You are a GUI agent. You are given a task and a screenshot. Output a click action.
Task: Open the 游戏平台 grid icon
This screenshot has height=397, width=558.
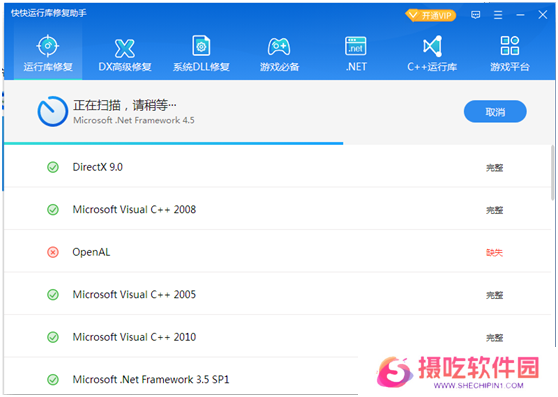(510, 46)
